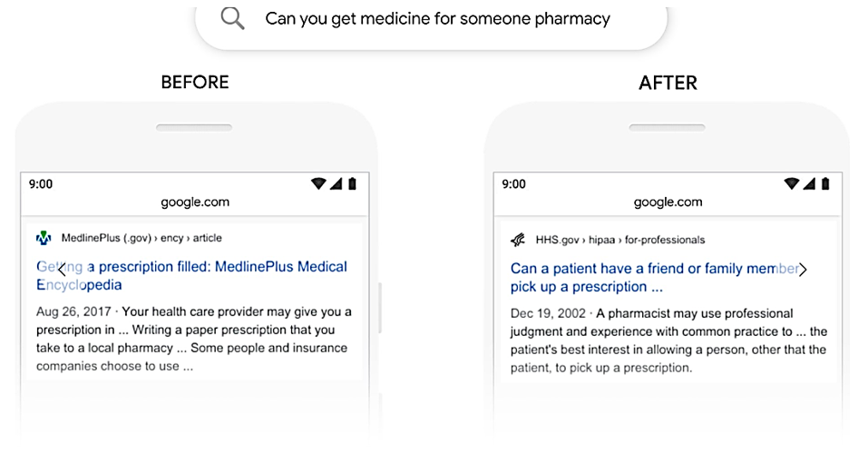
Task: Click the right arrow chevron on AFTER result
Action: pyautogui.click(x=803, y=270)
